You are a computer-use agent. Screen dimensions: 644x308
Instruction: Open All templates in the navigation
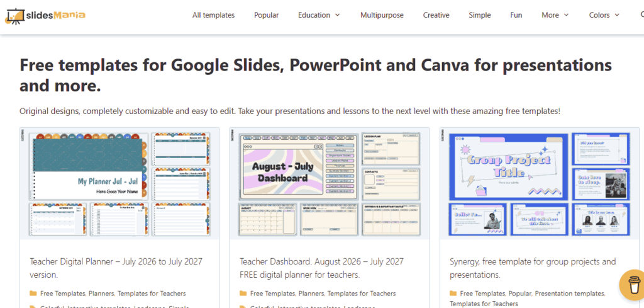(214, 15)
